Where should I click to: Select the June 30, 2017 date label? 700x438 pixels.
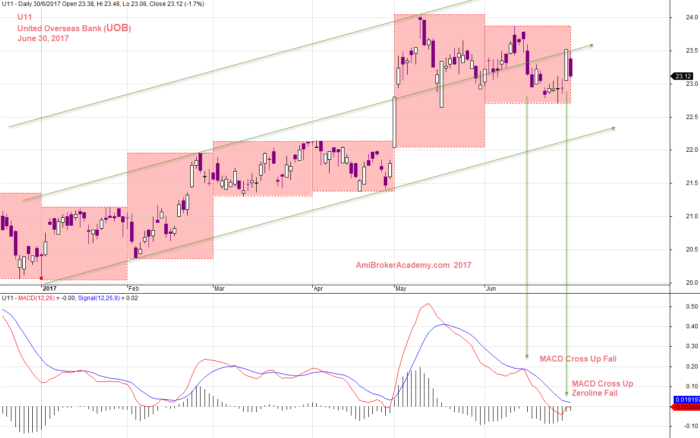(43, 38)
